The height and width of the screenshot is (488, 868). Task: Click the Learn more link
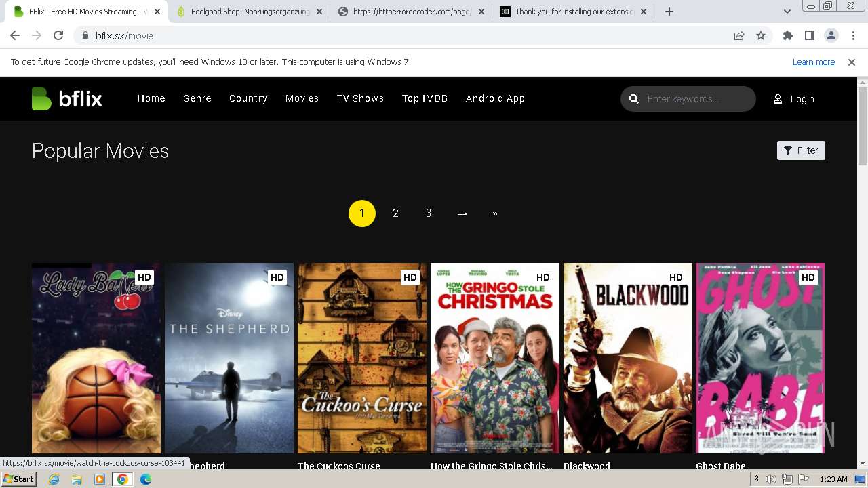[814, 62]
